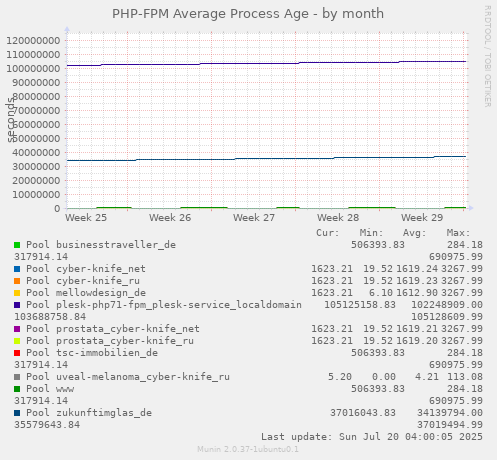Click the Week 27 axis label
Screen dimensions: 497x460
[254, 218]
